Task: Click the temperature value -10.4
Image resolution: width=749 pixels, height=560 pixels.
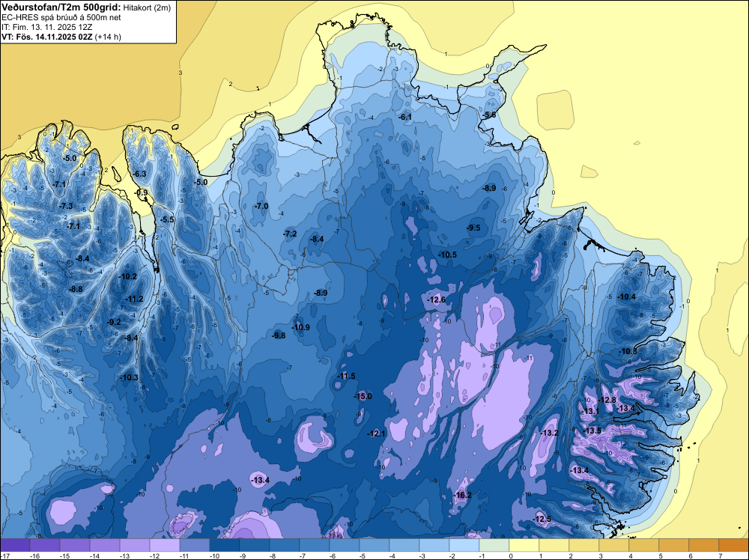Action: click(x=626, y=297)
